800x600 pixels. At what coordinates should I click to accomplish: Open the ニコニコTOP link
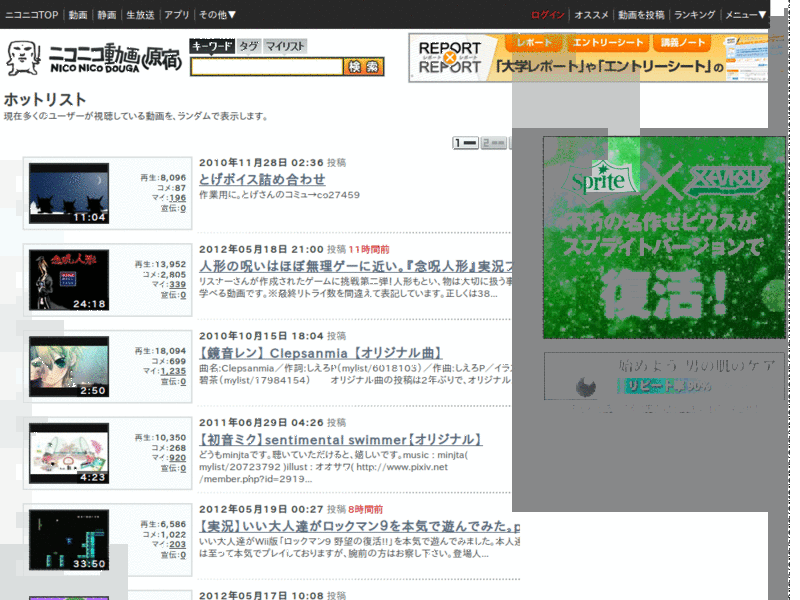pyautogui.click(x=32, y=15)
